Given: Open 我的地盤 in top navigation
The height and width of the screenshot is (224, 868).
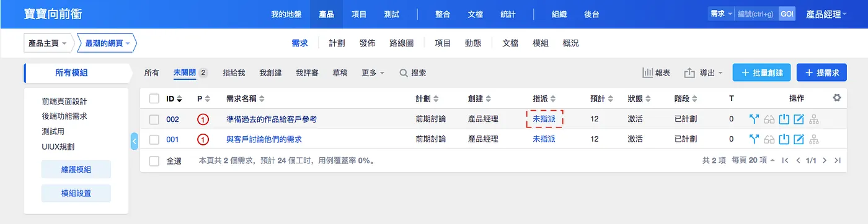Looking at the screenshot, I should 286,14.
